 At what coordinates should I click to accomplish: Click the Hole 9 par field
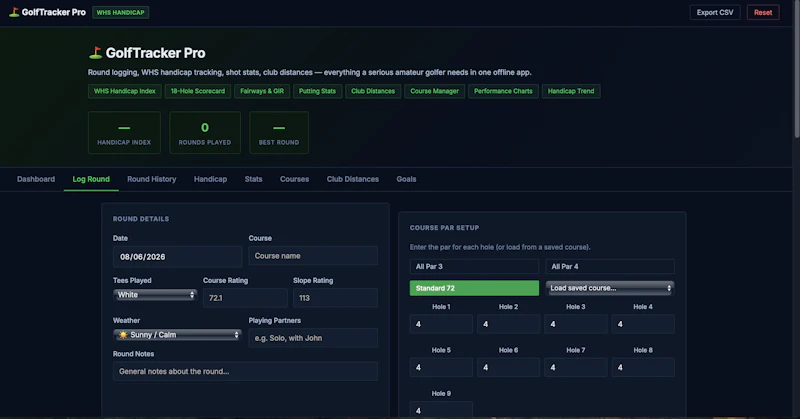[x=441, y=410]
